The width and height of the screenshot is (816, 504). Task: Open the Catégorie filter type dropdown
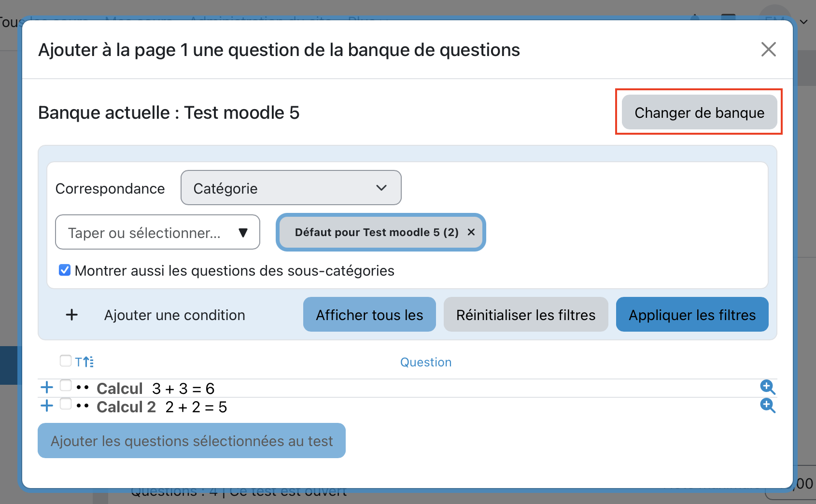[291, 188]
